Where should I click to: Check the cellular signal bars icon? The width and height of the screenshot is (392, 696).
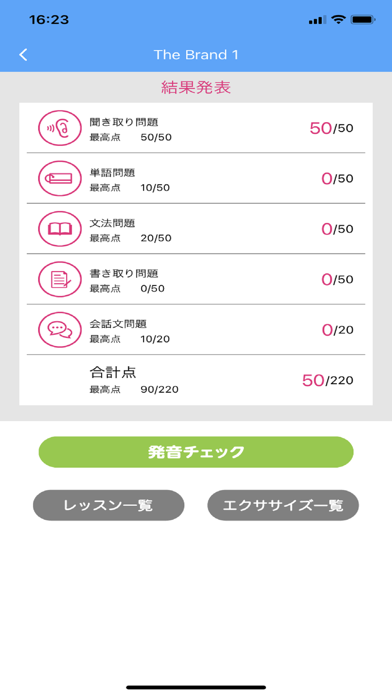click(317, 20)
